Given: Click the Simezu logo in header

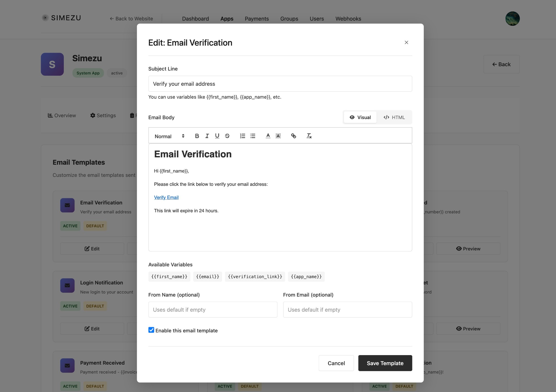Looking at the screenshot, I should 61,18.
